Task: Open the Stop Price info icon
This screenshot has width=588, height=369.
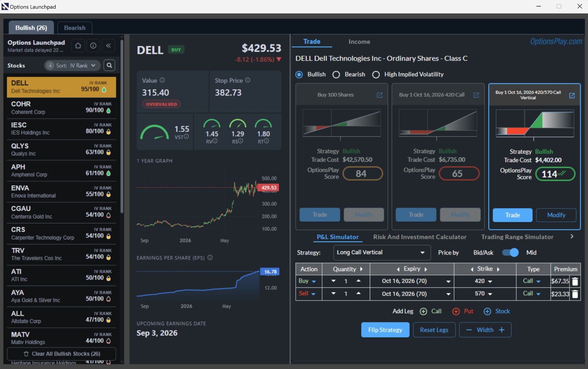Action: coord(248,80)
